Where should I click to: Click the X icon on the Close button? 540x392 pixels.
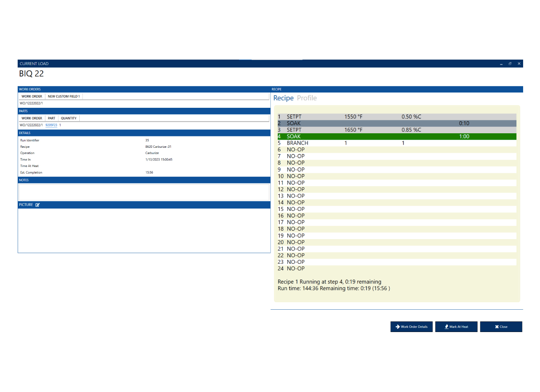[x=496, y=327]
